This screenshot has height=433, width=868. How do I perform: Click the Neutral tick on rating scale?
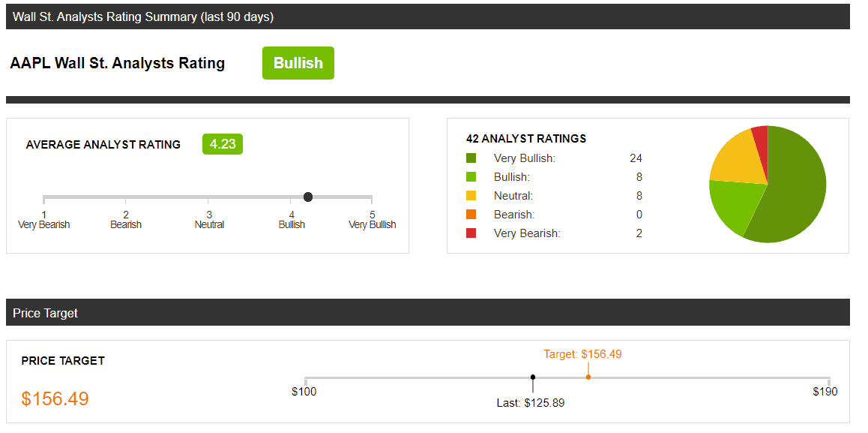click(208, 200)
